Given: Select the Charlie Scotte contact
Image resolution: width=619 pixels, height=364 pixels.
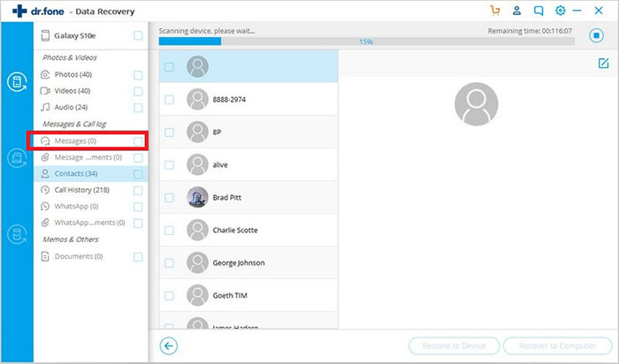Looking at the screenshot, I should [248, 230].
